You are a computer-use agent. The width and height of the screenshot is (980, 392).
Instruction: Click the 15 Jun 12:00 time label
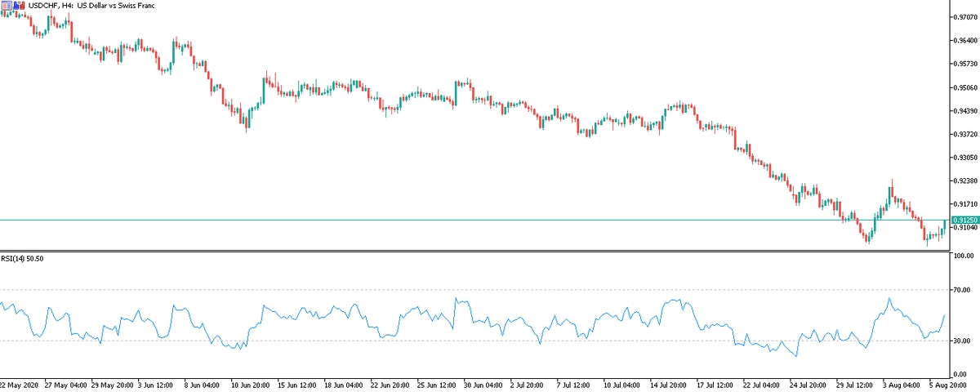point(297,383)
